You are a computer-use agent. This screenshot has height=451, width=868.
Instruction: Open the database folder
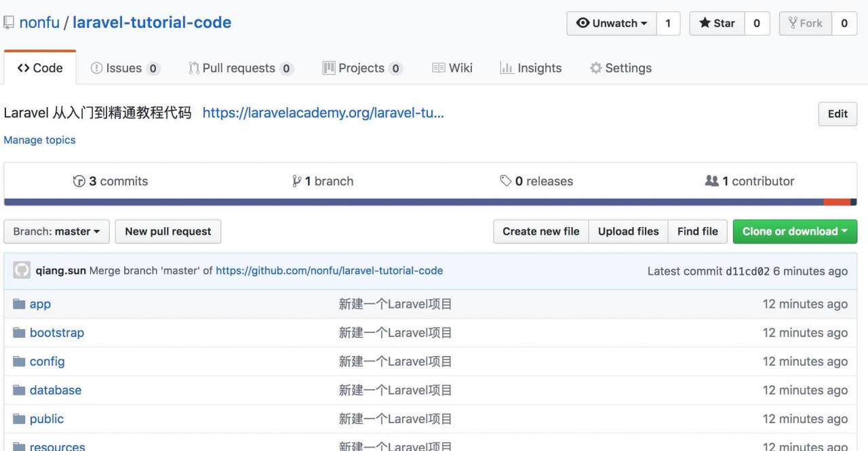pos(56,390)
